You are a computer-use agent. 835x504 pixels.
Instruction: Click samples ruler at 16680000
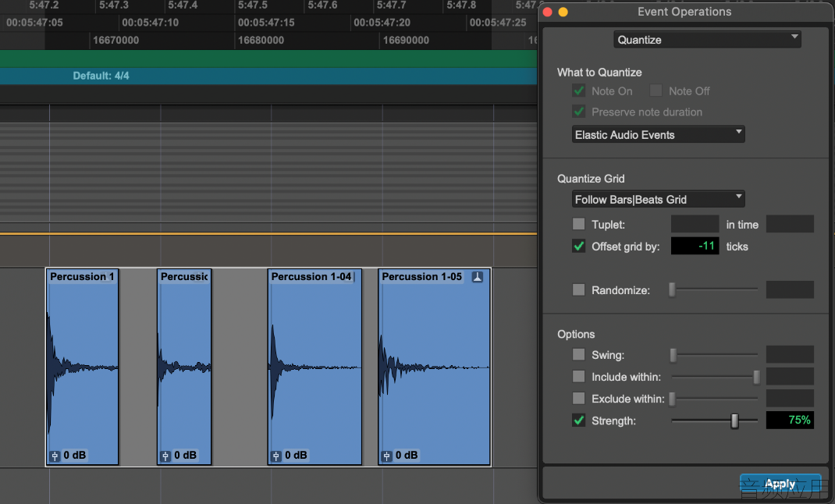pos(261,40)
